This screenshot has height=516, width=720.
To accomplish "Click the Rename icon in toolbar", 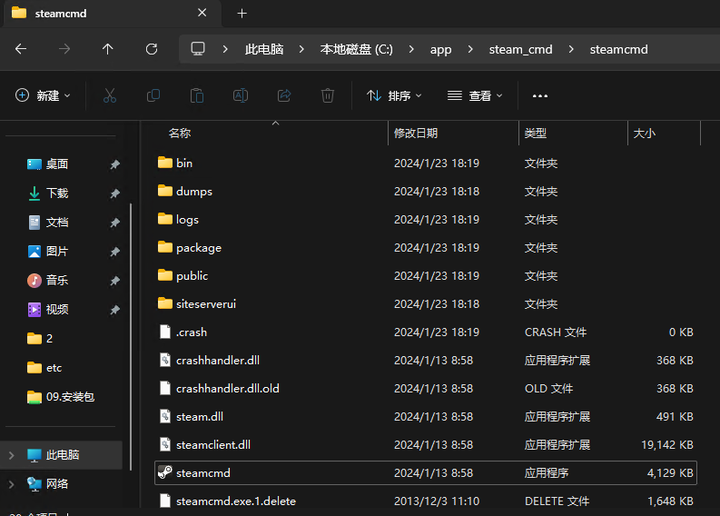I will tap(240, 96).
